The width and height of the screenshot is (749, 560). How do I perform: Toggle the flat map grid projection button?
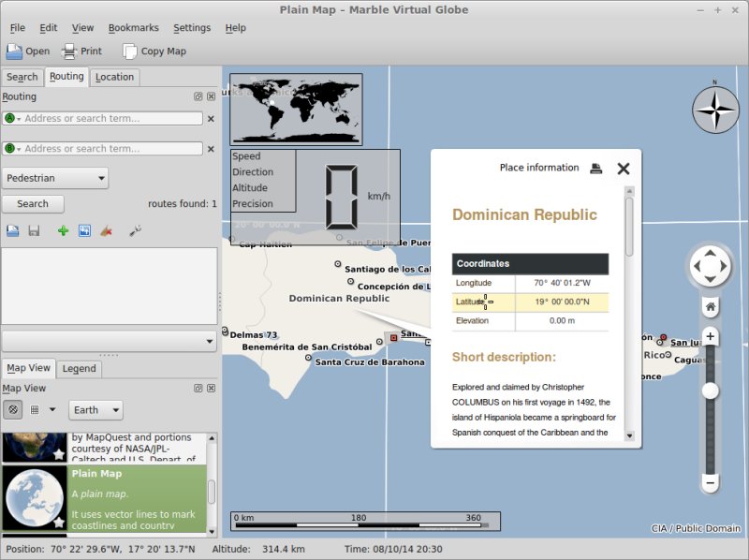click(35, 410)
